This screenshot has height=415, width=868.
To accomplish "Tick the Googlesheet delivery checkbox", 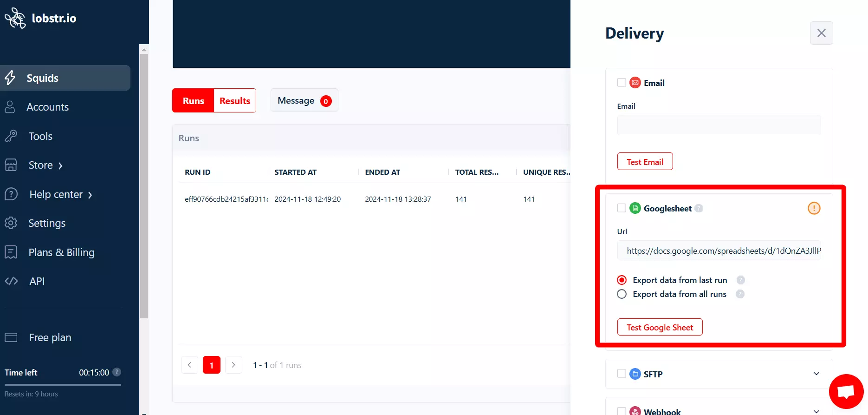I will (x=622, y=208).
